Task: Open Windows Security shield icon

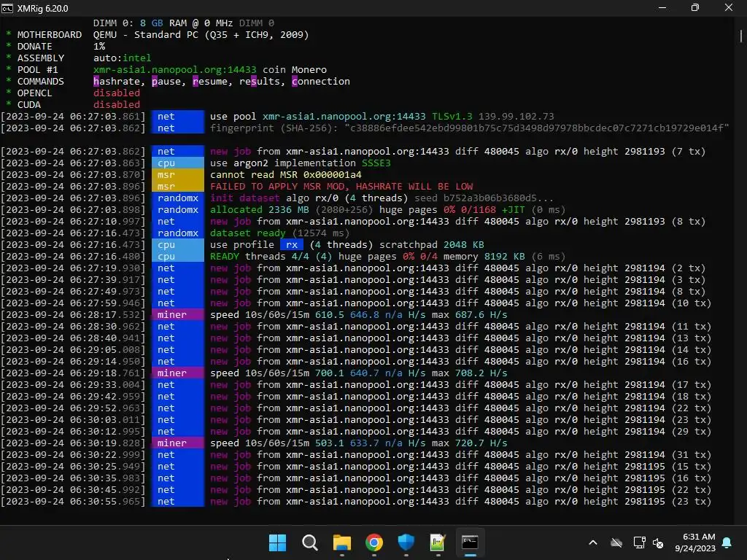Action: tap(406, 542)
